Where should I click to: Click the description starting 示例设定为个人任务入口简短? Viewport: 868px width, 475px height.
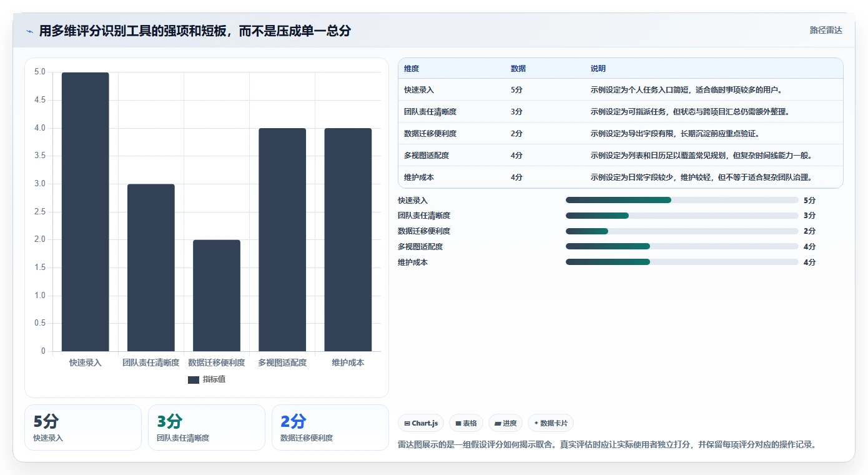[x=686, y=90]
